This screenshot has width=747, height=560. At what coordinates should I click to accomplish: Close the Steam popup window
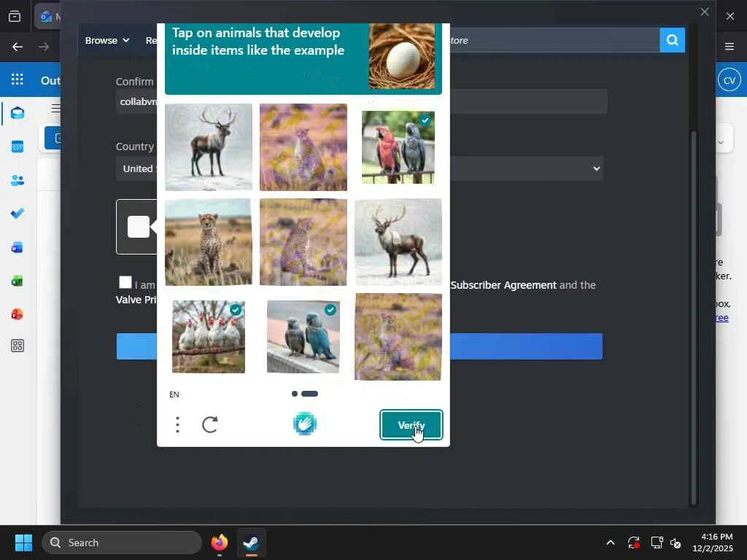(705, 12)
